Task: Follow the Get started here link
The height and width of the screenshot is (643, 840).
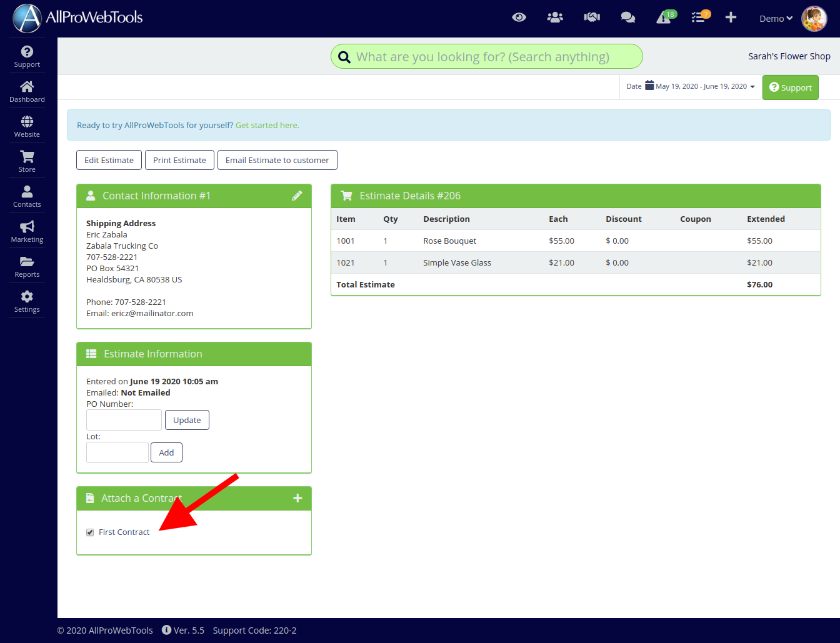Action: (267, 125)
